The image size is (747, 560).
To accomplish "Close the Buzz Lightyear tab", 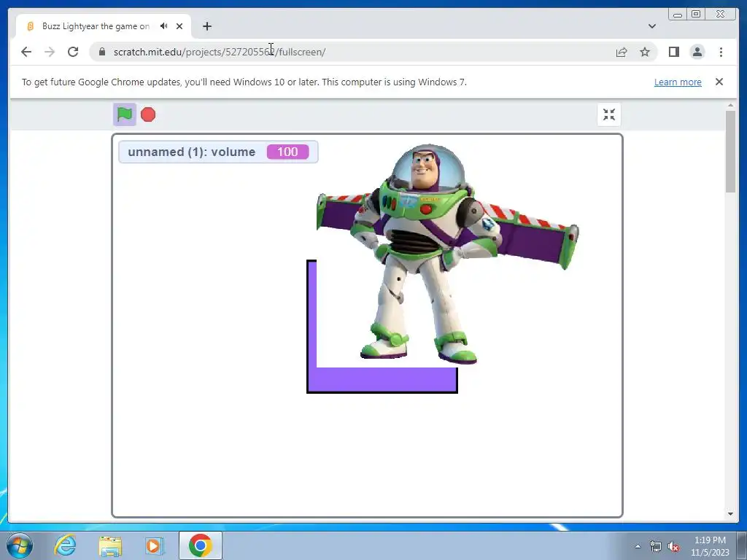I will tap(179, 26).
